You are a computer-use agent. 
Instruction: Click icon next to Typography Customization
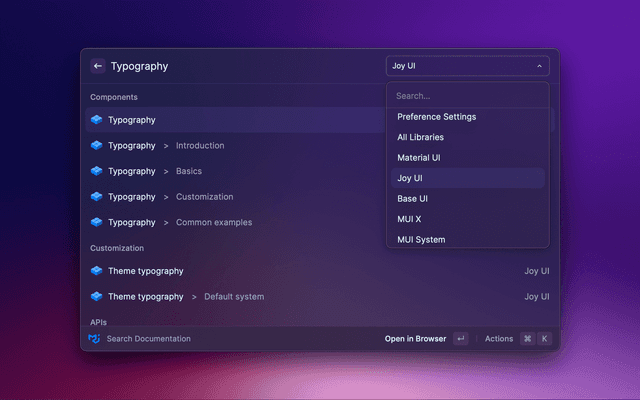pos(96,197)
